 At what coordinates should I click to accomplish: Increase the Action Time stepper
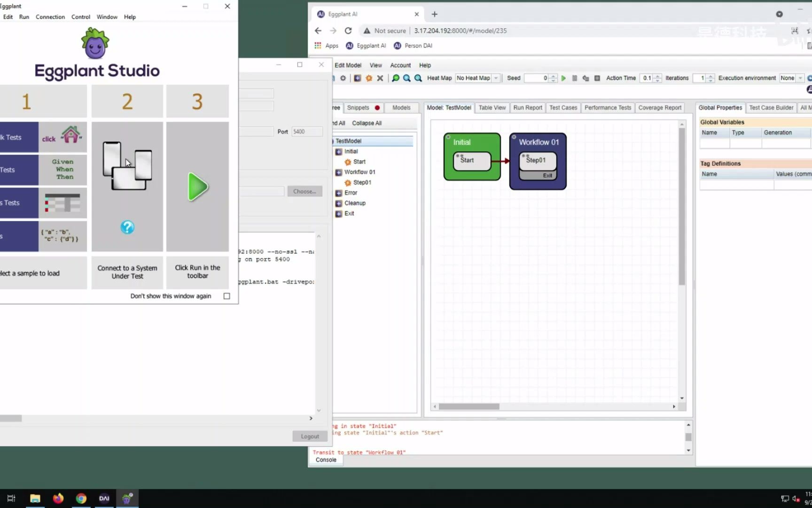click(x=658, y=76)
